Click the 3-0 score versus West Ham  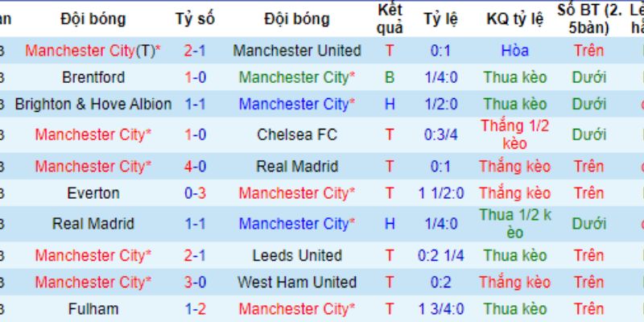(x=195, y=283)
